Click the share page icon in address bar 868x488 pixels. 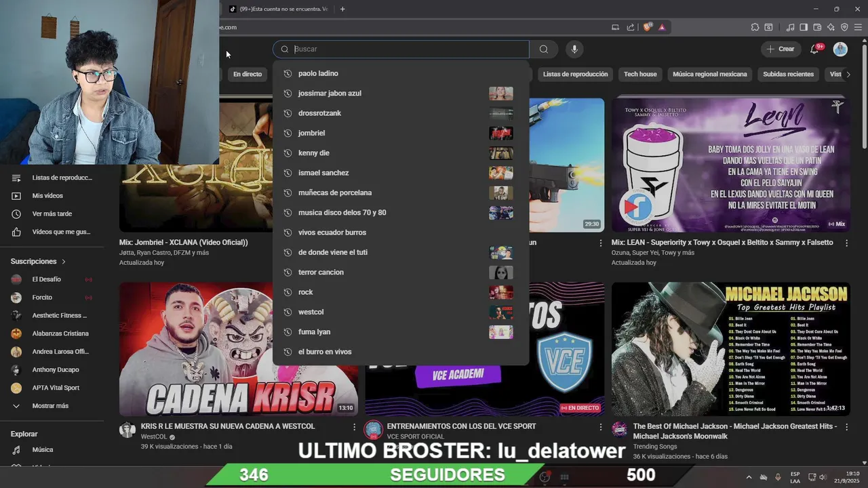click(x=631, y=27)
